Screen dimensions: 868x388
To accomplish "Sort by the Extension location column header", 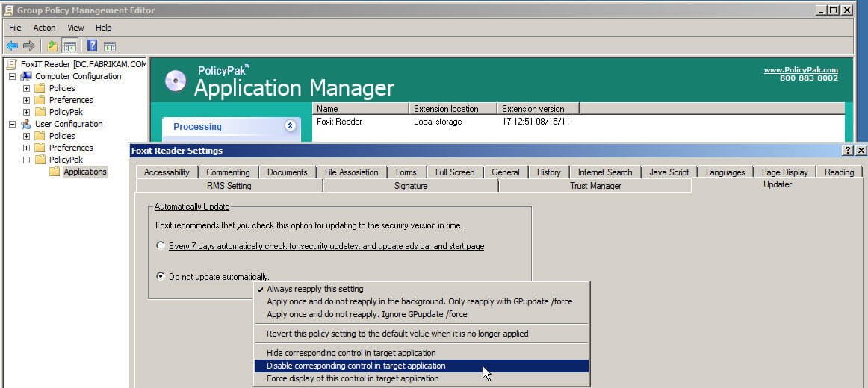I will 453,109.
